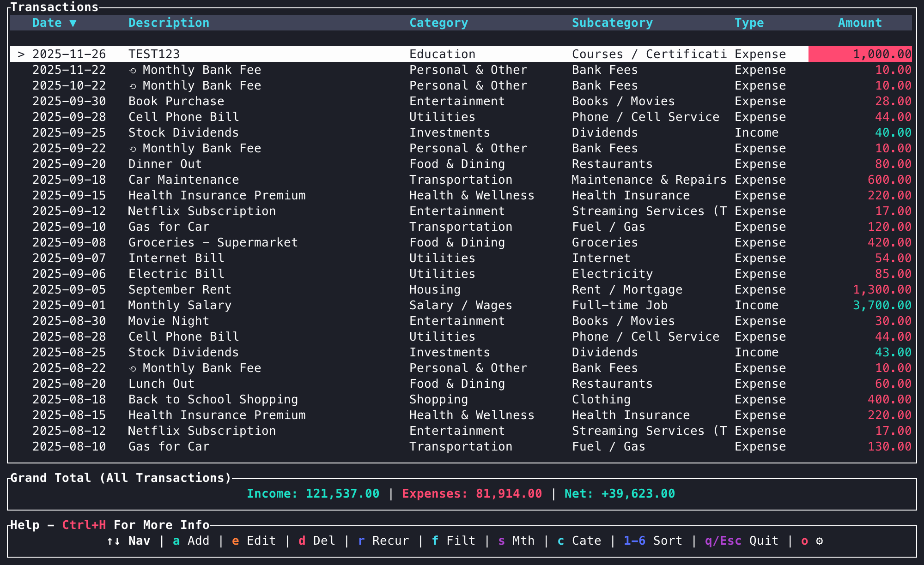The height and width of the screenshot is (565, 924).
Task: Select the 2025-09-25 Stock Dividends row
Action: tap(461, 132)
